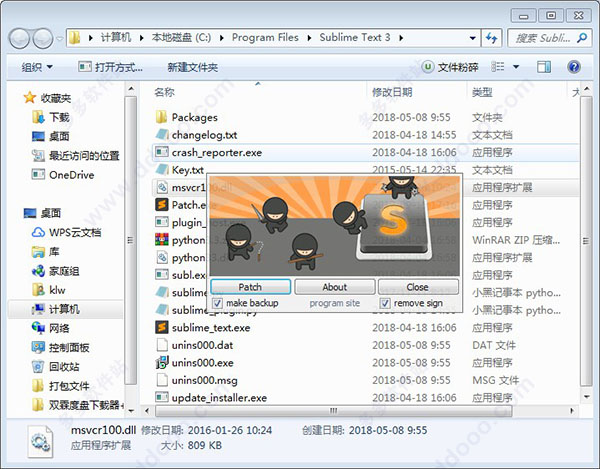Toggle the make backup checkbox
This screenshot has height=469, width=600.
point(217,303)
